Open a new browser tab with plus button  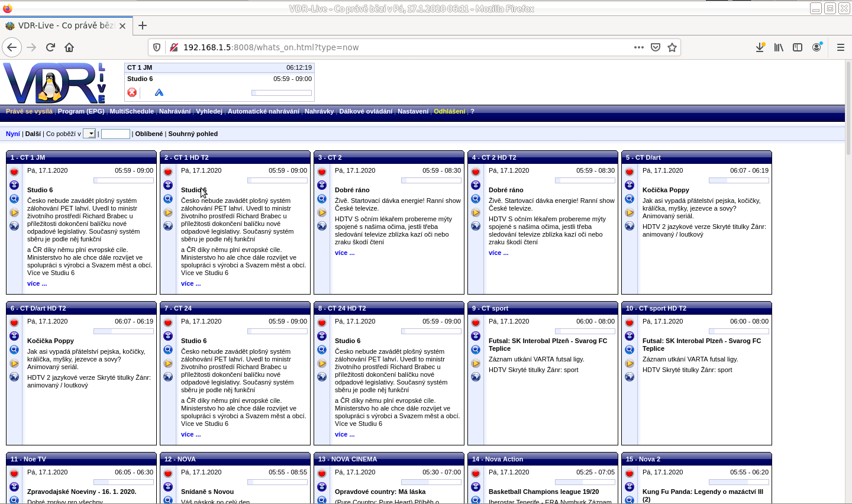tap(143, 25)
